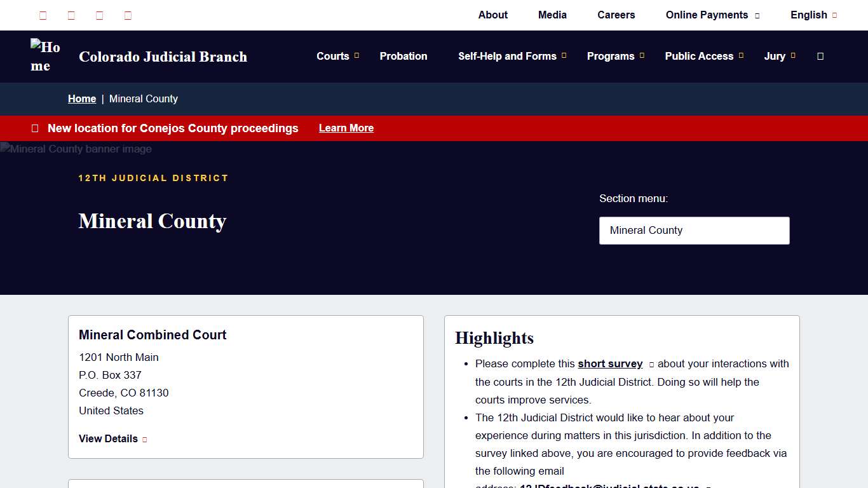This screenshot has height=488, width=868.
Task: Open the Twitter social icon
Action: [71, 15]
